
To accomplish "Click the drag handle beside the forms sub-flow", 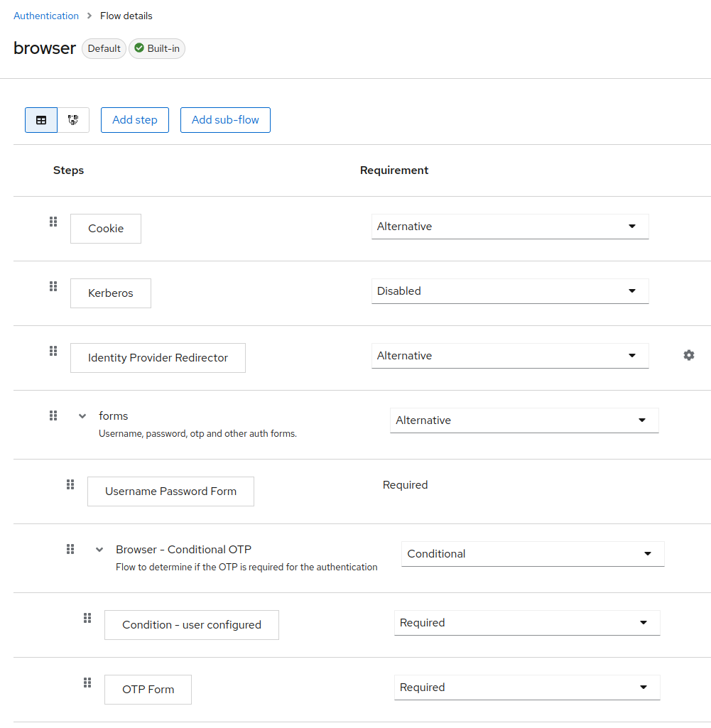I will (53, 415).
